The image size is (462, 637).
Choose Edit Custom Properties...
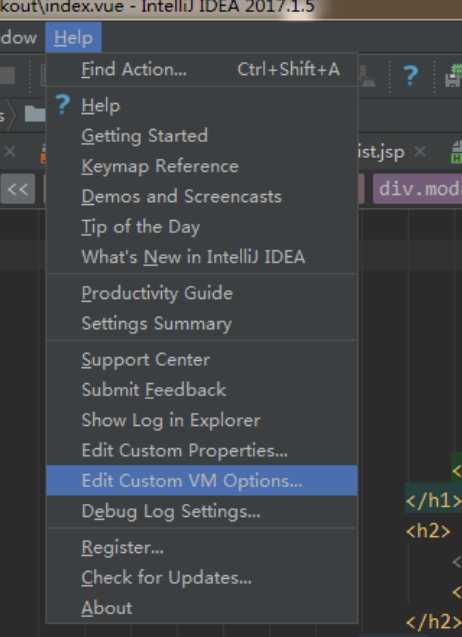(x=202, y=451)
